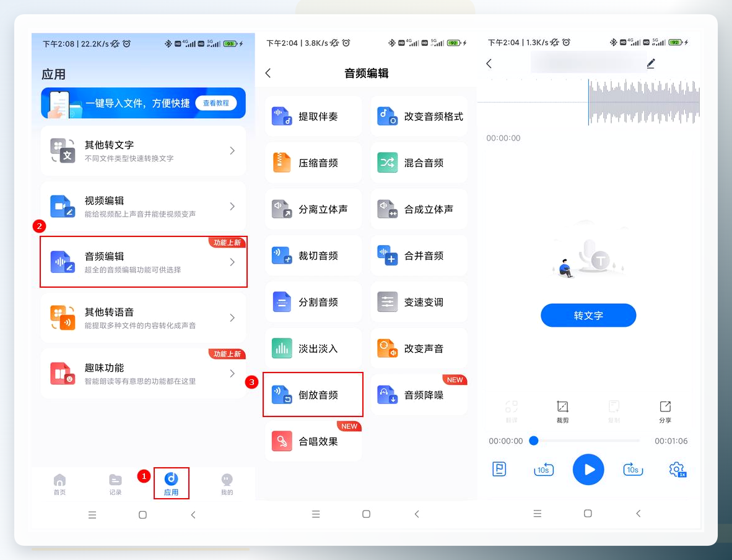Viewport: 732px width, 560px height.
Task: Click the audio waveform display
Action: coord(589,102)
